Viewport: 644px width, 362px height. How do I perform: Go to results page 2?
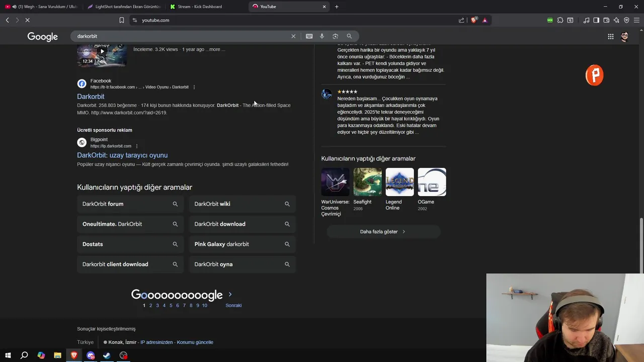(x=150, y=305)
